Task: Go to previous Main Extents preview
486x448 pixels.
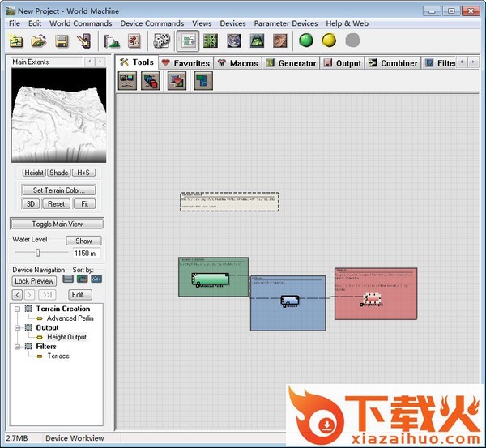Action: coord(90,62)
